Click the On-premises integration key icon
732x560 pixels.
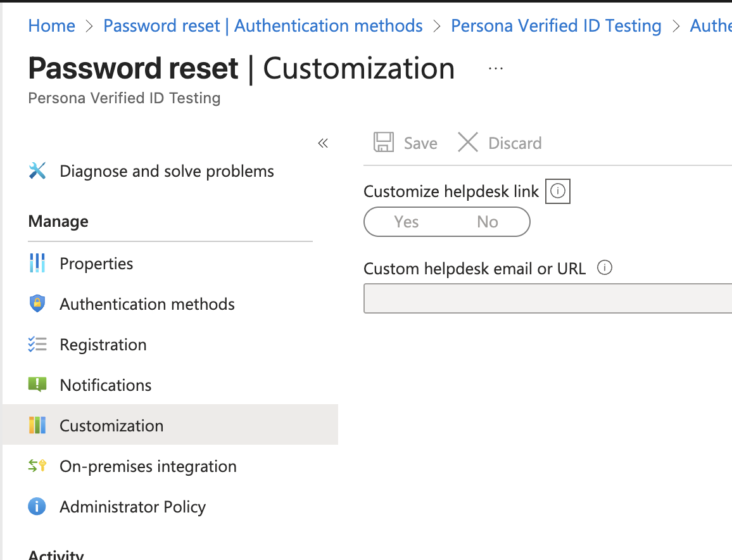pyautogui.click(x=37, y=466)
